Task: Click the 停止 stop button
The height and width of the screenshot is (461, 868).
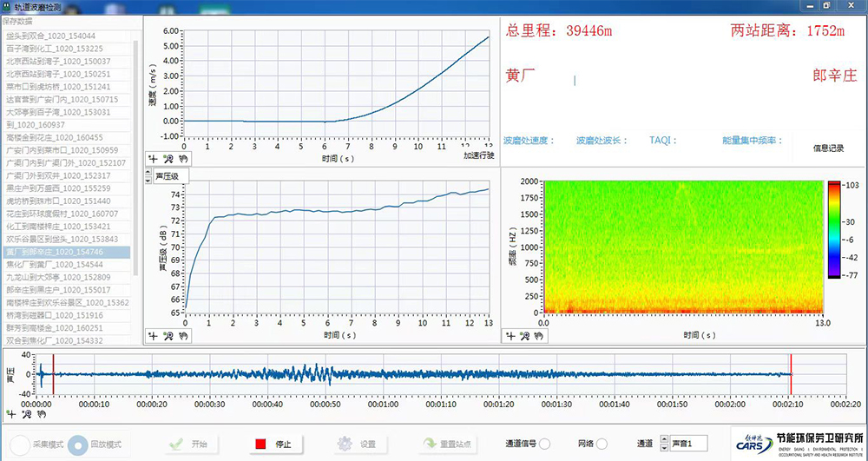Action: [276, 445]
